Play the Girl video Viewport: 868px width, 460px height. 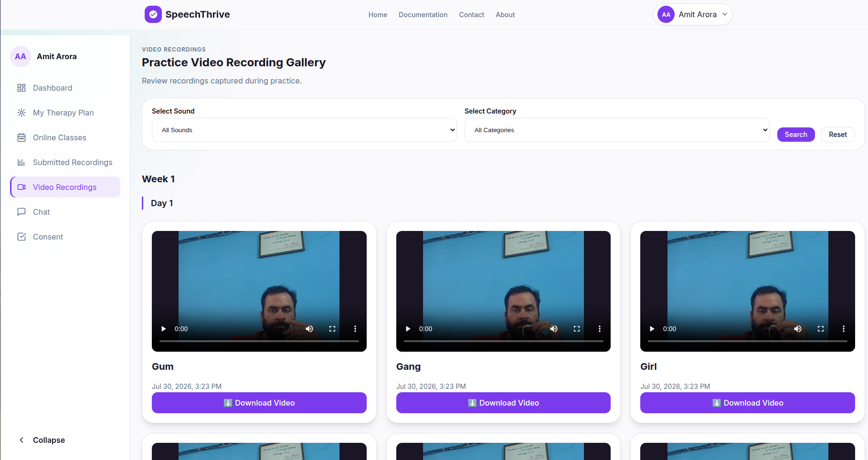pos(652,329)
